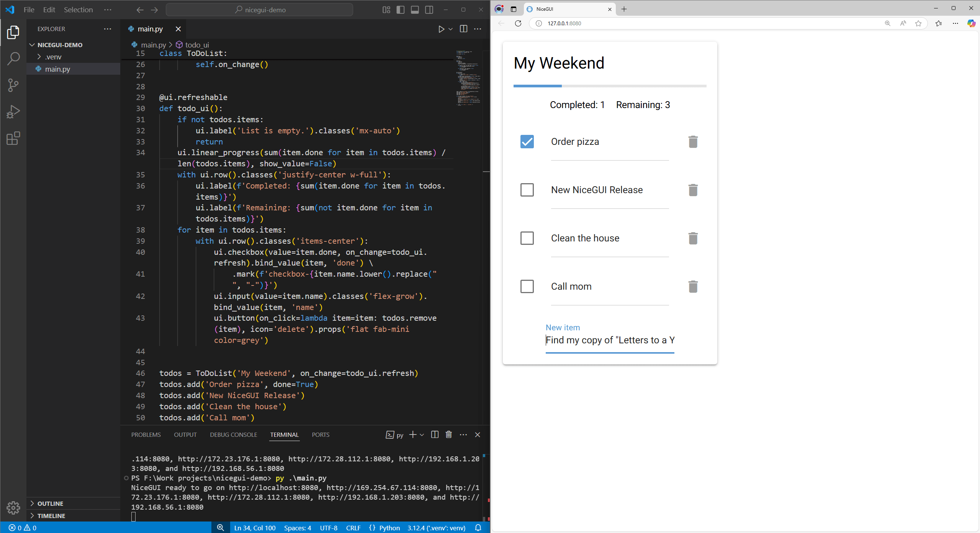980x533 pixels.
Task: Delete the 'Call mom' todo item
Action: [x=693, y=286]
